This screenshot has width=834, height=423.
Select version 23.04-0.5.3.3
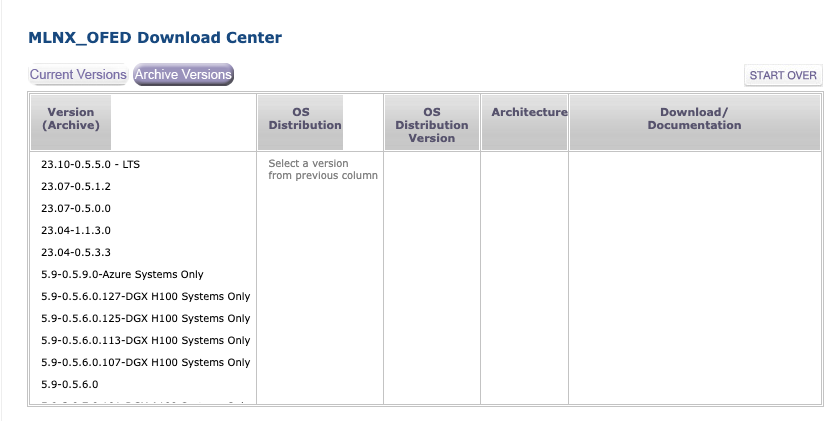tap(76, 252)
